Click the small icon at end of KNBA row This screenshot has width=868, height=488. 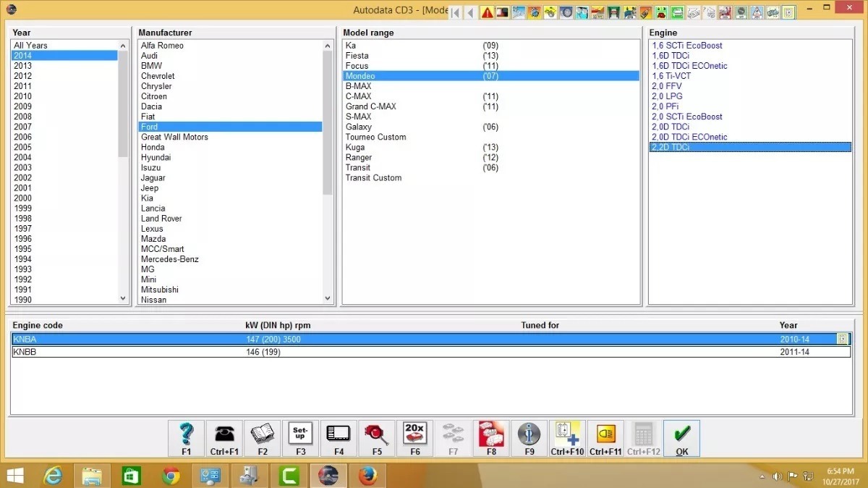coord(842,339)
